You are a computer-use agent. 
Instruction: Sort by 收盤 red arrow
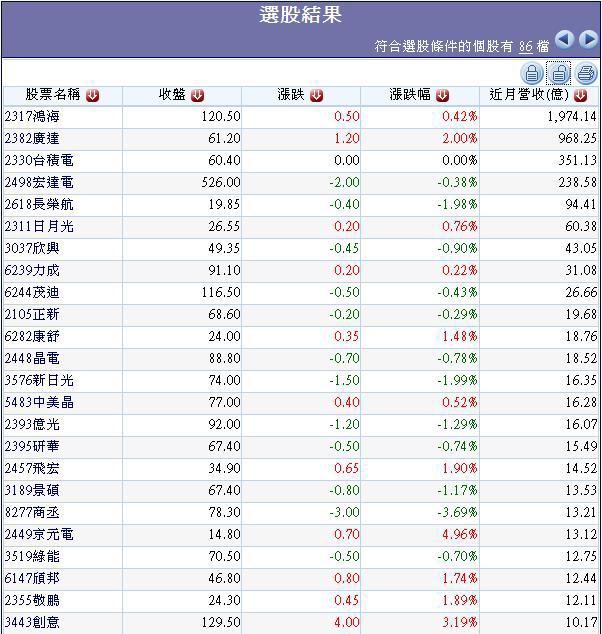point(197,95)
